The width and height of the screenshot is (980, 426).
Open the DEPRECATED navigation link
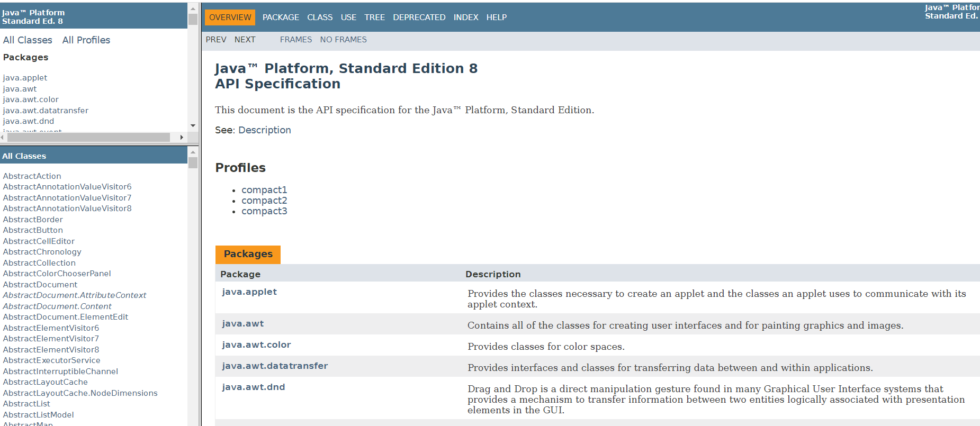419,17
